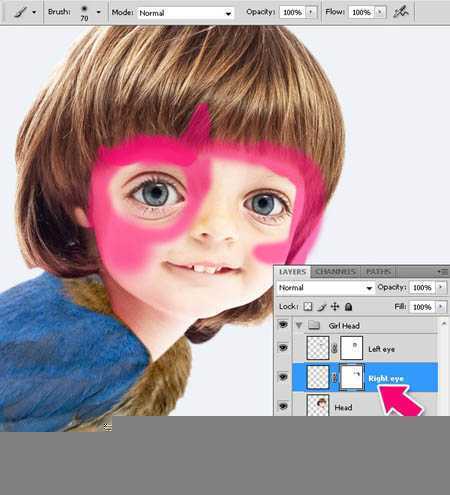Open the Flow slider arrow
The height and width of the screenshot is (495, 450).
point(380,13)
